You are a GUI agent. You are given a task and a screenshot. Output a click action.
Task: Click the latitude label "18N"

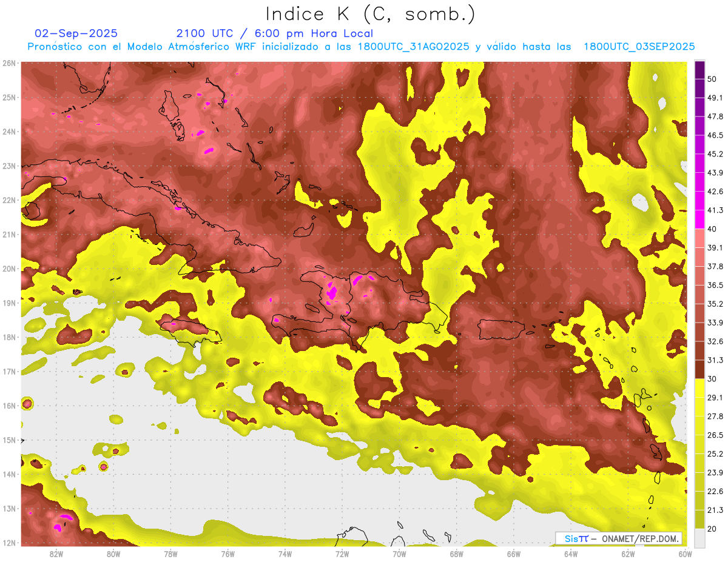click(x=8, y=337)
